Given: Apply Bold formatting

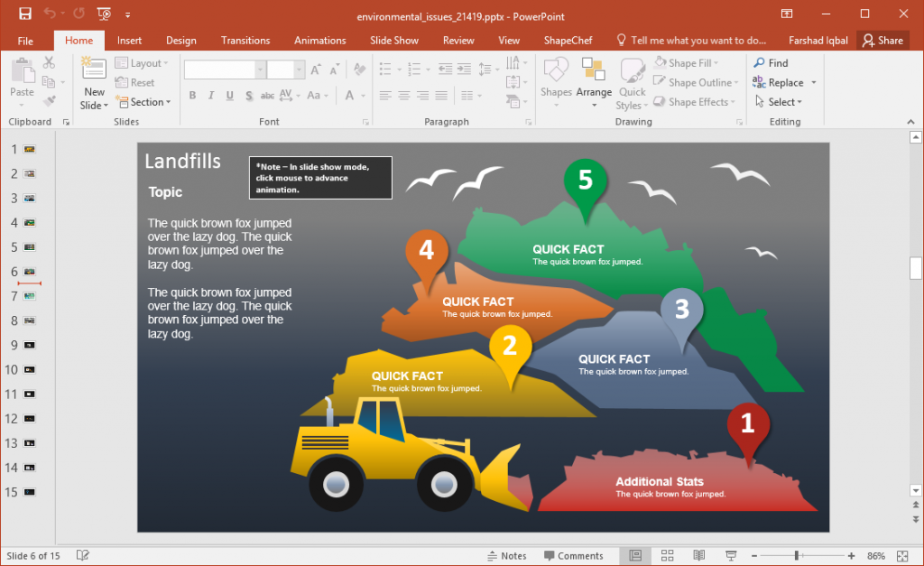Looking at the screenshot, I should coord(192,95).
